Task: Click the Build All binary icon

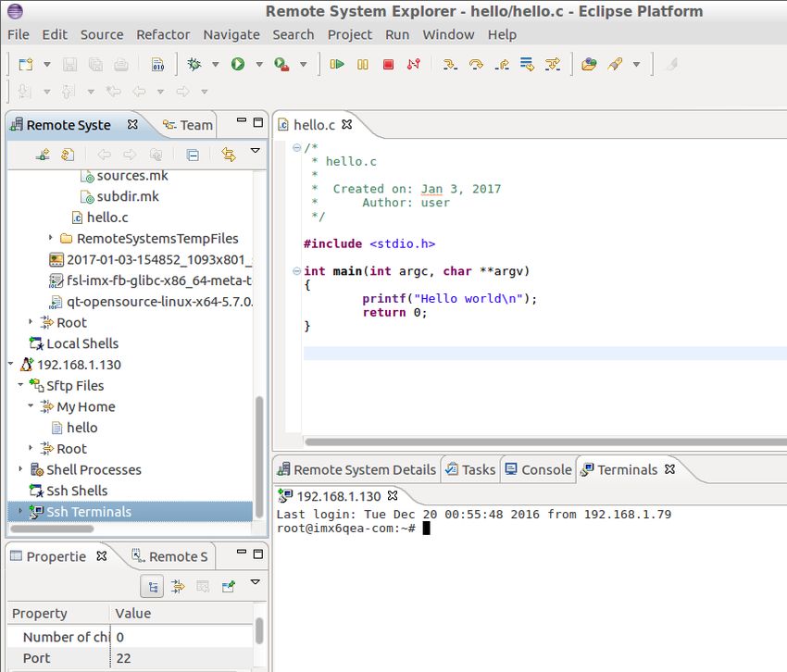Action: 158,64
